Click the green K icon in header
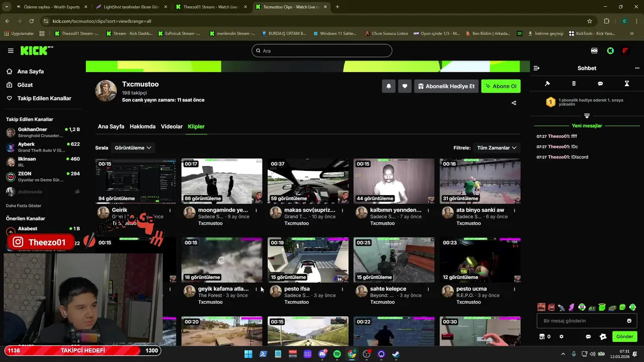The height and width of the screenshot is (362, 644). (x=610, y=51)
